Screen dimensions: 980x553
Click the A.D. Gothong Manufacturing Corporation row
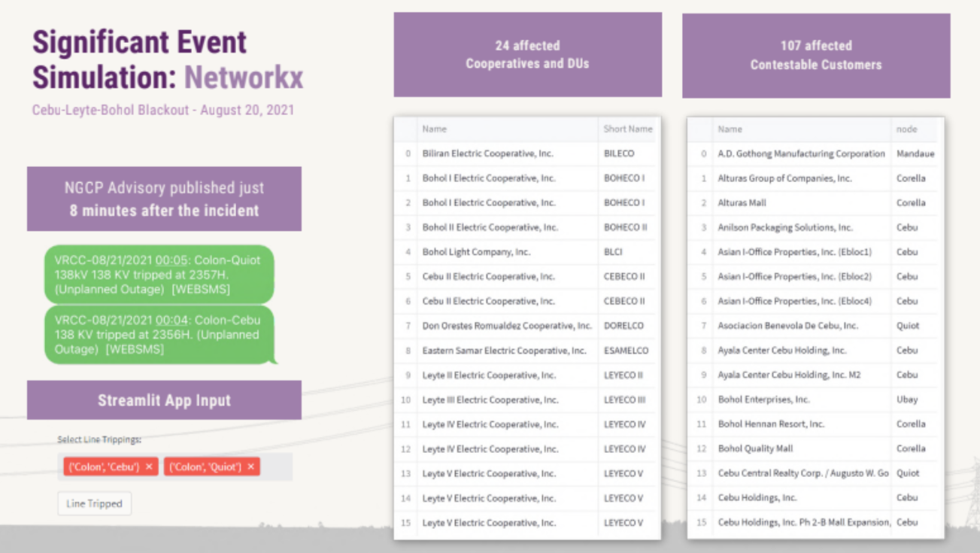(797, 153)
